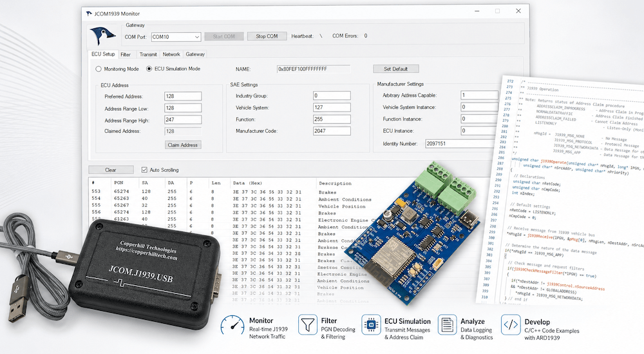This screenshot has height=354, width=644.
Task: Click the Arbitrary Address Capable field
Action: pyautogui.click(x=479, y=95)
